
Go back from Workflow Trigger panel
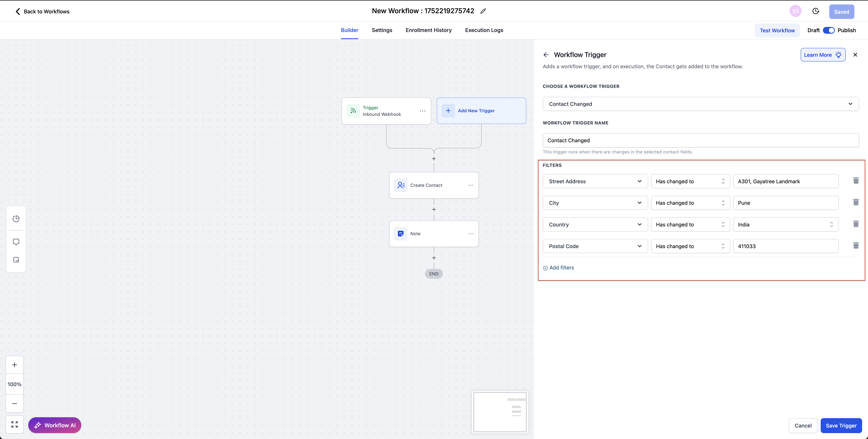tap(546, 55)
